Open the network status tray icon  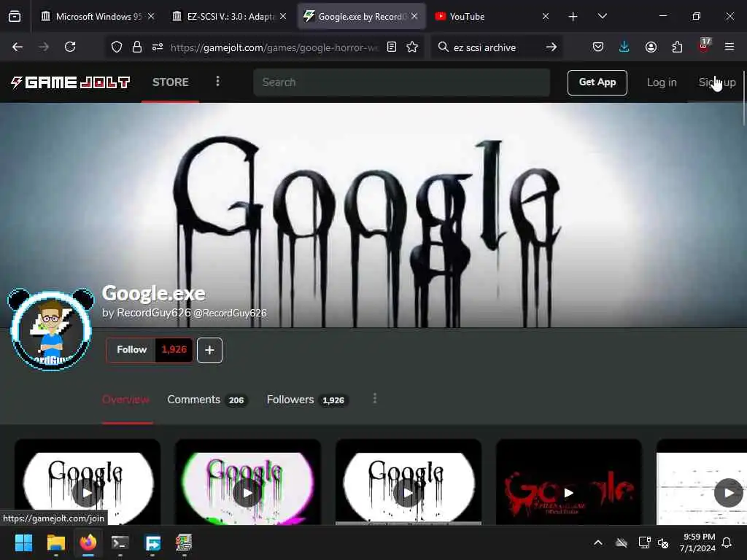pyautogui.click(x=644, y=542)
